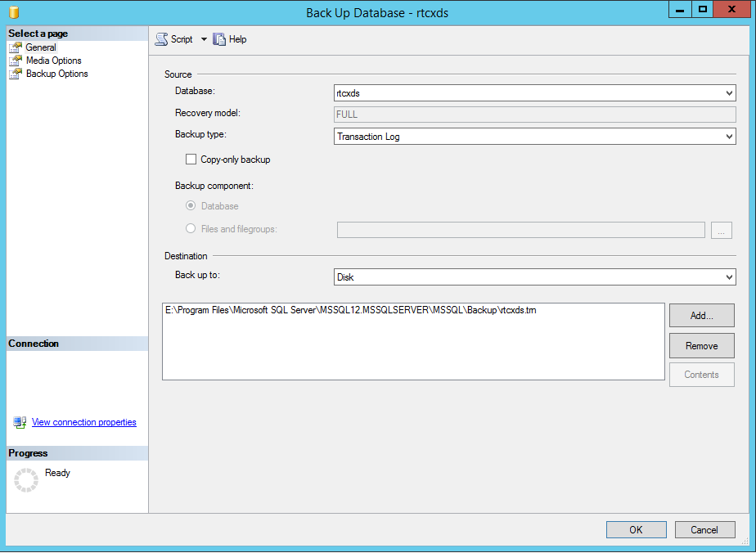Viewport: 756px width, 553px height.
Task: Click the database icon in title bar
Action: tap(14, 12)
